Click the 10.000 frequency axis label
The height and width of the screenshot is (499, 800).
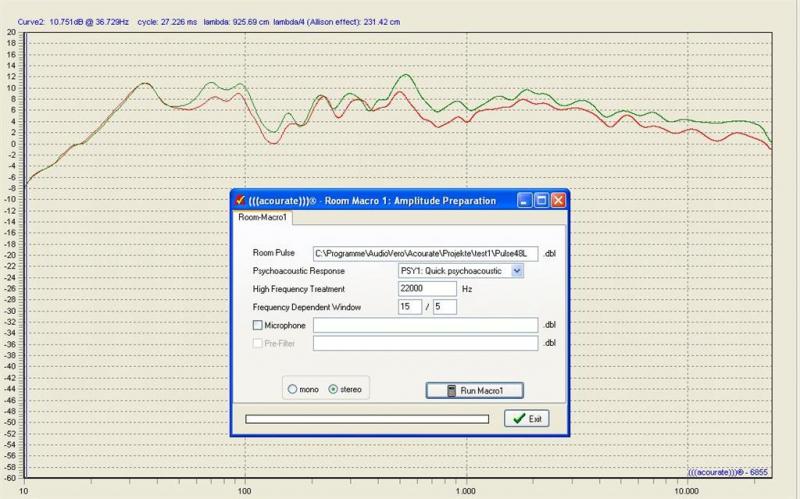(x=686, y=491)
